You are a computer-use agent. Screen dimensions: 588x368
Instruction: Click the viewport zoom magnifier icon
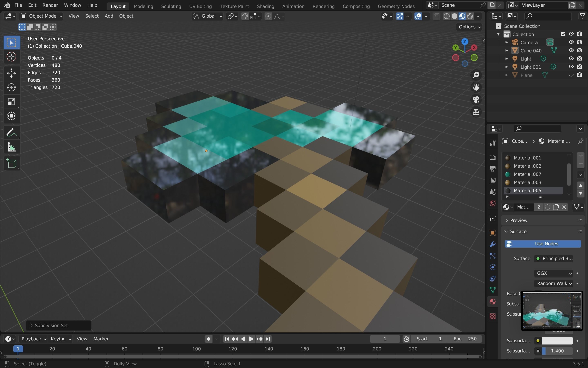click(476, 75)
